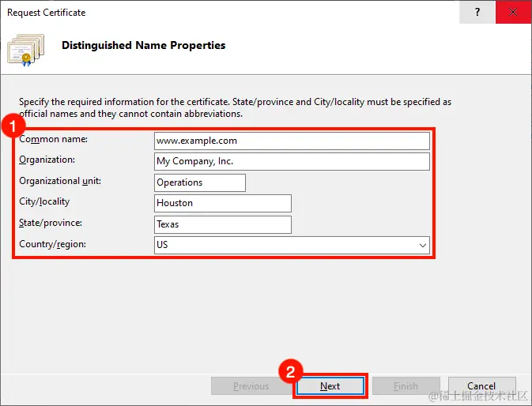
Task: Click the Distinguished Name Properties heading
Action: coord(144,45)
